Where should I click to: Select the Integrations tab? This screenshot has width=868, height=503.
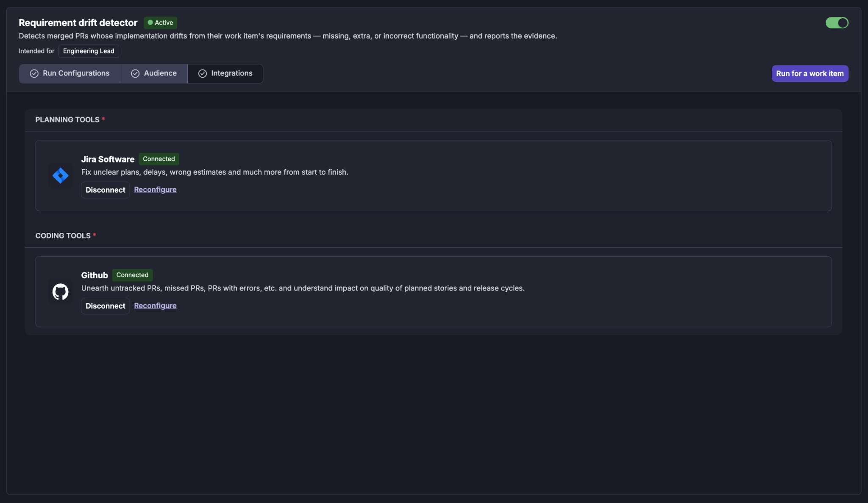225,73
